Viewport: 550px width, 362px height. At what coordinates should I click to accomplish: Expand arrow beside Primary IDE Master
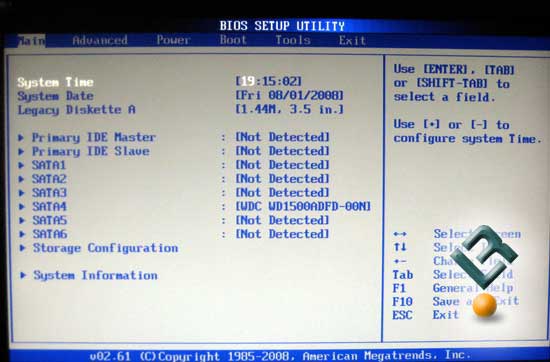21,138
